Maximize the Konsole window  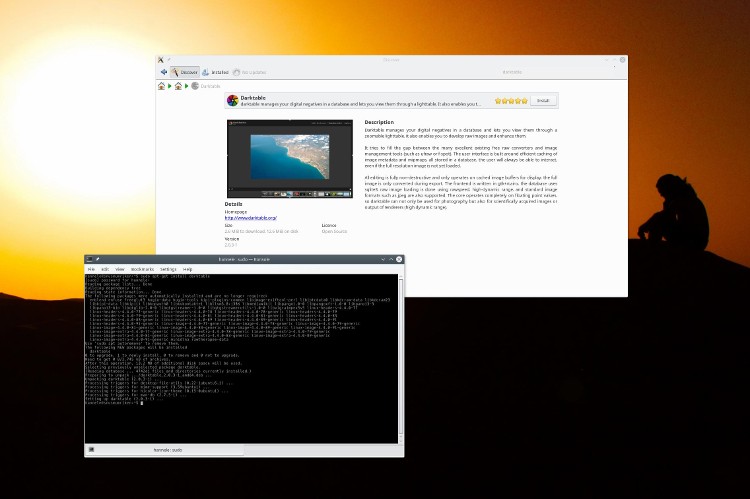[x=391, y=259]
